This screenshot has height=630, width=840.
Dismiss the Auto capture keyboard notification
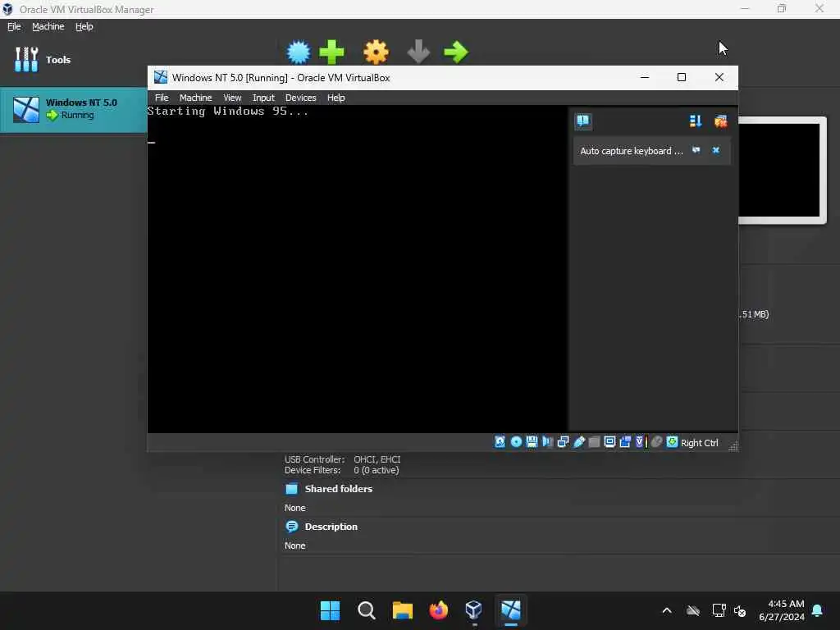pyautogui.click(x=715, y=151)
